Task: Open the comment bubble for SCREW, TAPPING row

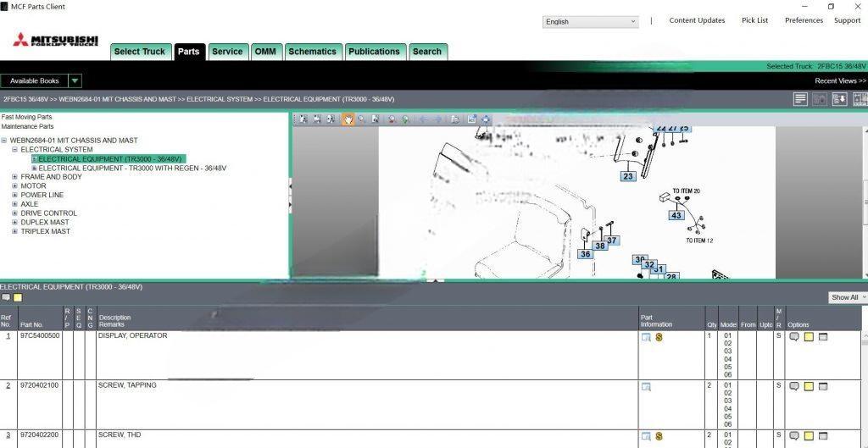Action: coord(794,386)
